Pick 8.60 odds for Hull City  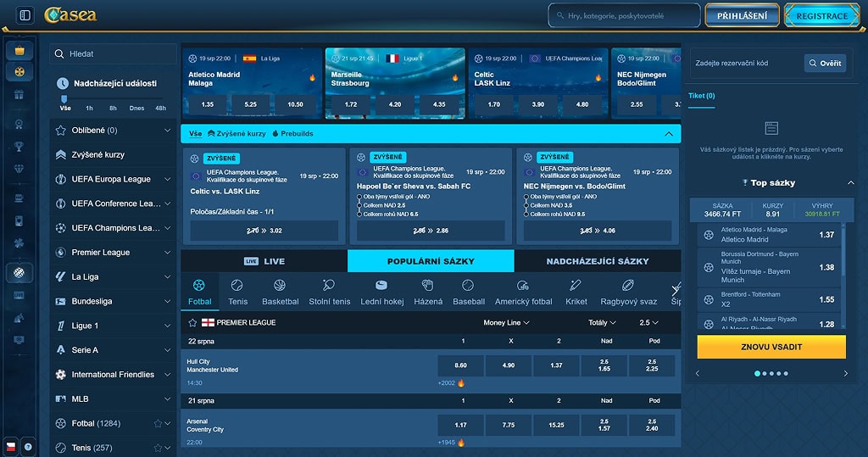click(460, 365)
